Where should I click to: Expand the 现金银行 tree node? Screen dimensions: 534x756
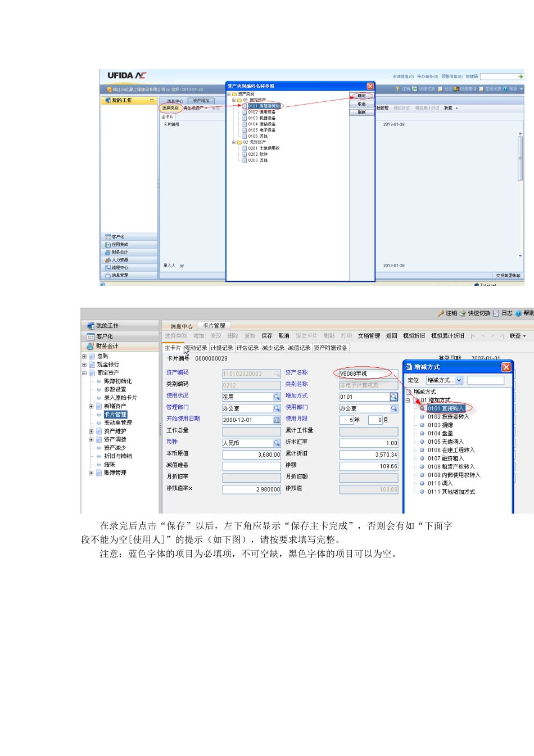pyautogui.click(x=84, y=364)
